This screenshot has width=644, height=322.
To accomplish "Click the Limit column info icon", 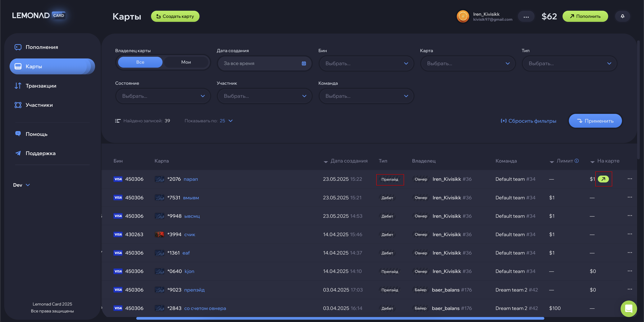I will pyautogui.click(x=577, y=161).
